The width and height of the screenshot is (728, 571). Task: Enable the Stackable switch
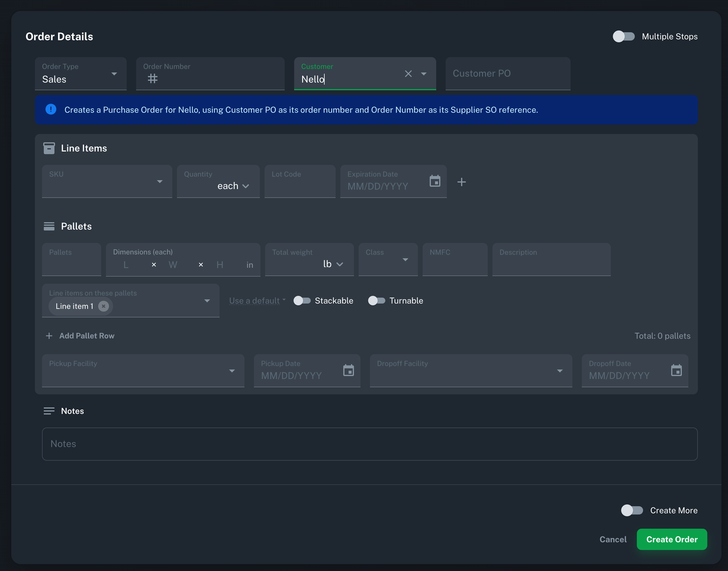click(302, 301)
